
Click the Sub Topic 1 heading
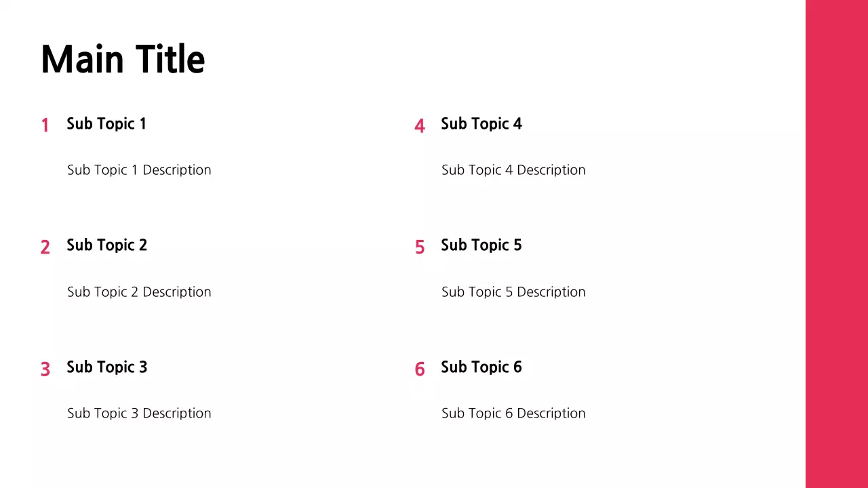point(106,123)
